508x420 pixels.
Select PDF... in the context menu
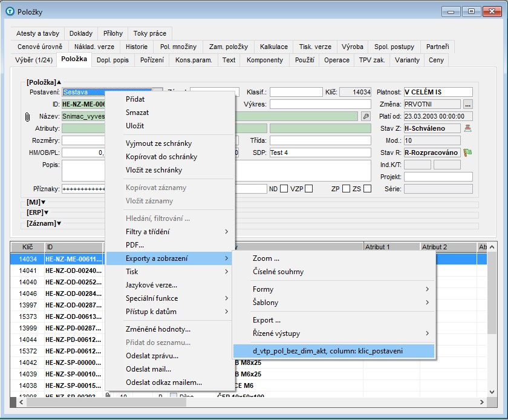pos(170,245)
